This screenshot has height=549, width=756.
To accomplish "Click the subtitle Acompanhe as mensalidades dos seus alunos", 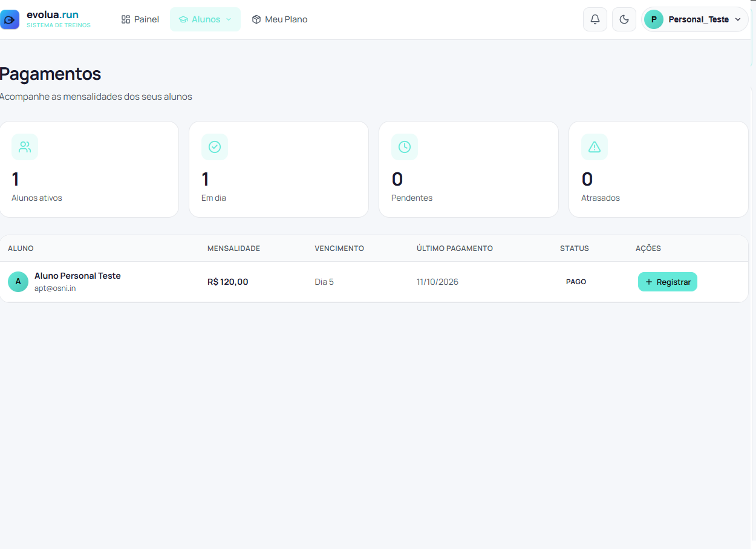I will pyautogui.click(x=96, y=97).
